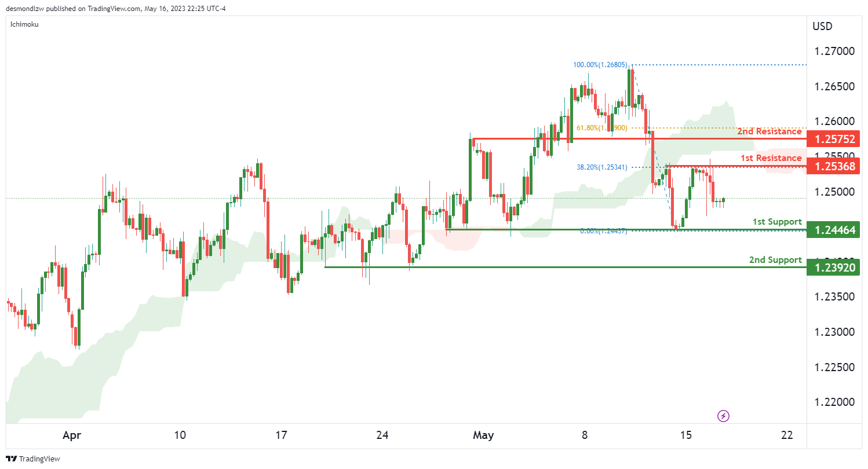This screenshot has width=868, height=469.
Task: Click the purple lightning bolt event icon
Action: pyautogui.click(x=723, y=416)
